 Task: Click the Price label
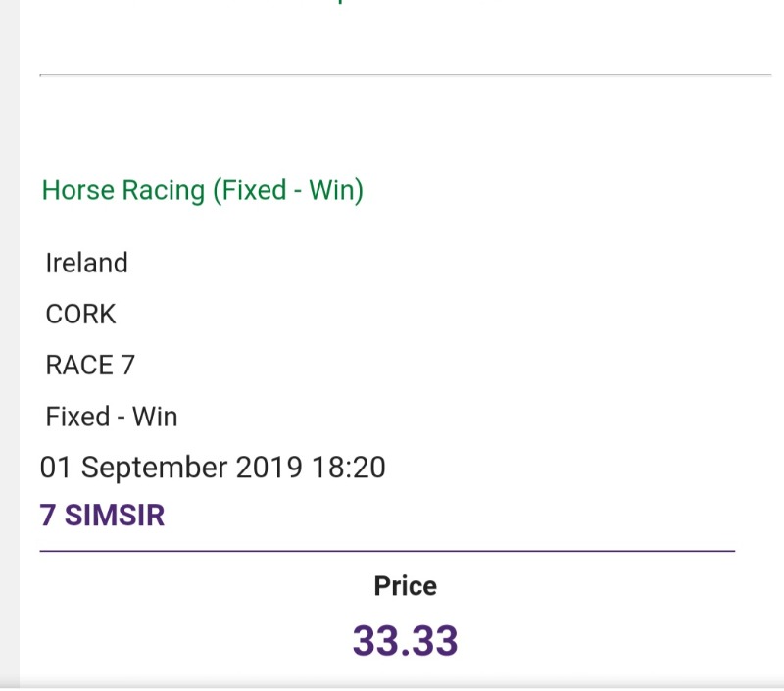(405, 586)
